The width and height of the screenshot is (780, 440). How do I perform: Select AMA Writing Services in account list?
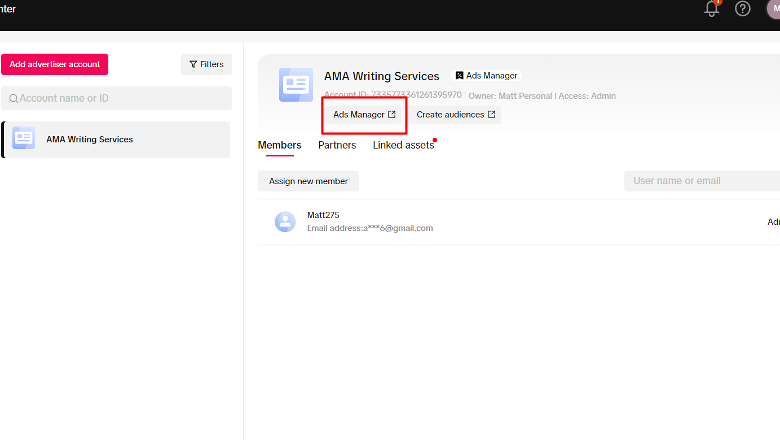(x=116, y=140)
